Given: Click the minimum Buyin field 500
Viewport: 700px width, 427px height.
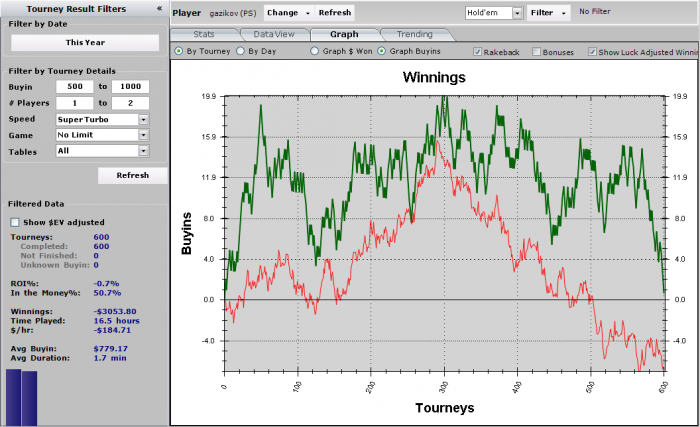Looking at the screenshot, I should coord(75,87).
